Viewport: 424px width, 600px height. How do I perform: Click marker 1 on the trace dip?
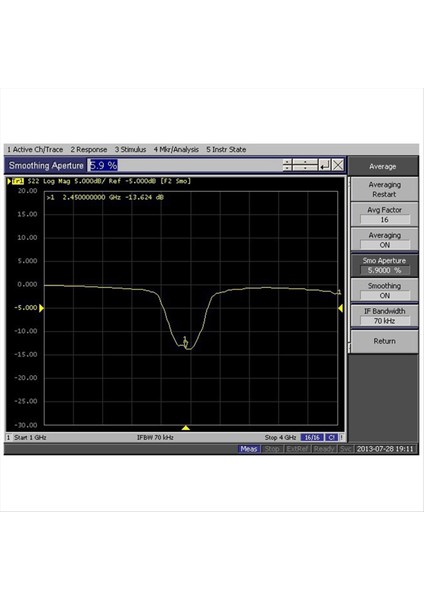coord(185,341)
